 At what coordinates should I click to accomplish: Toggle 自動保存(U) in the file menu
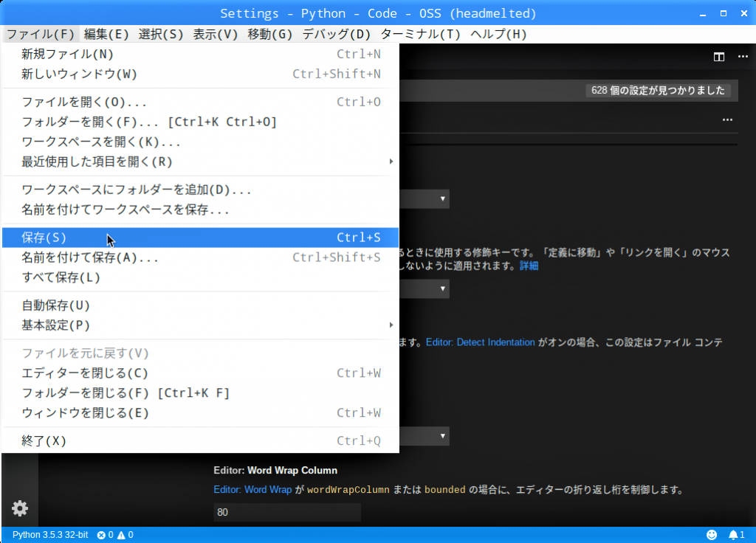click(x=201, y=305)
